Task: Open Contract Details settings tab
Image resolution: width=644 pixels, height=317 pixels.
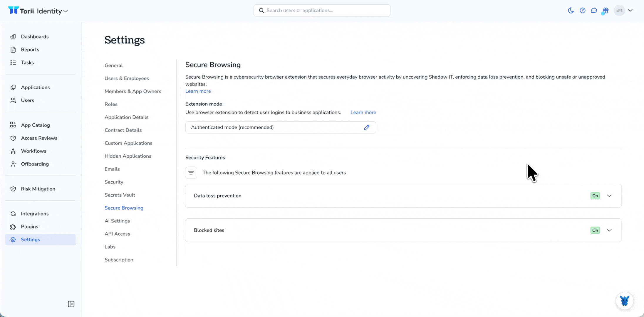Action: tap(123, 130)
